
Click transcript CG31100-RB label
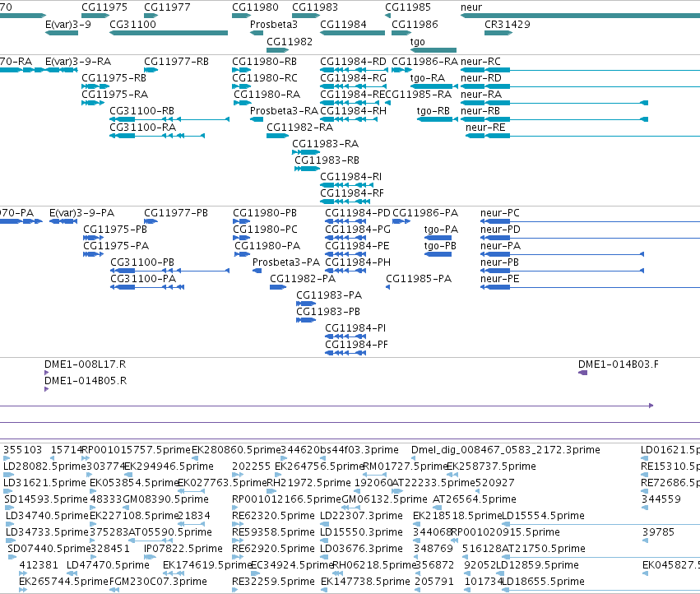142,111
